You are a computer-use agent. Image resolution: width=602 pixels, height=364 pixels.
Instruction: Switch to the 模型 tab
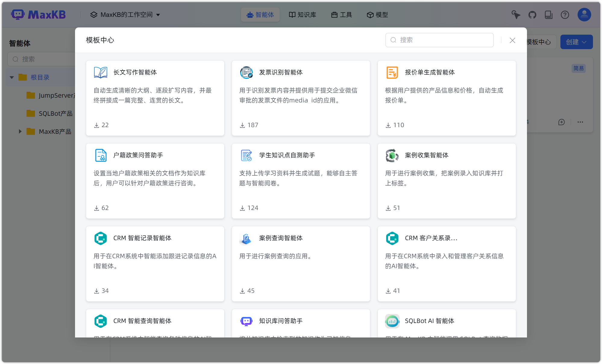377,14
